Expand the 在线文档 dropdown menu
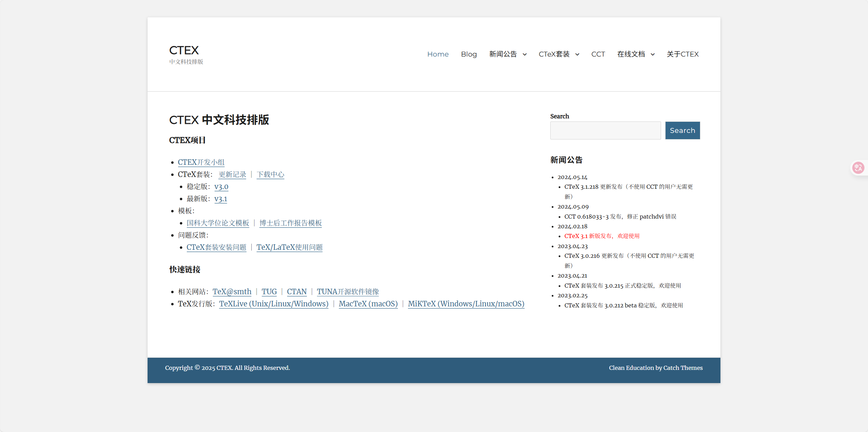 coord(652,54)
